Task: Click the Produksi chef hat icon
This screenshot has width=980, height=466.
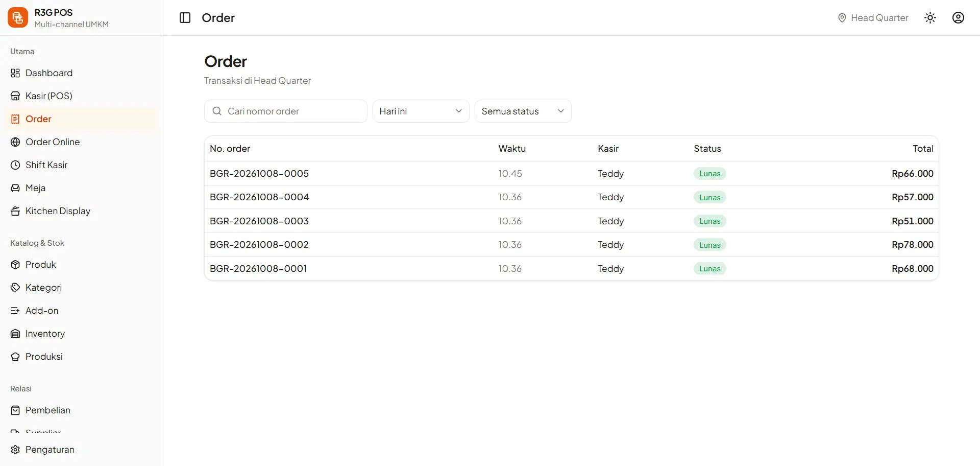Action: 15,357
